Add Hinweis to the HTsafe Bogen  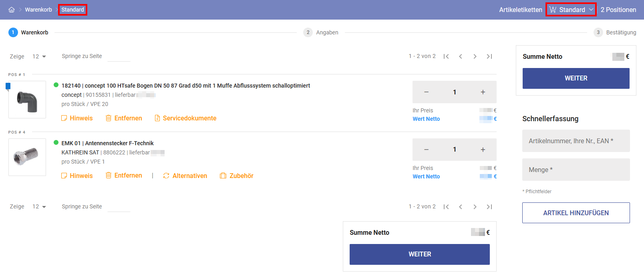click(77, 118)
